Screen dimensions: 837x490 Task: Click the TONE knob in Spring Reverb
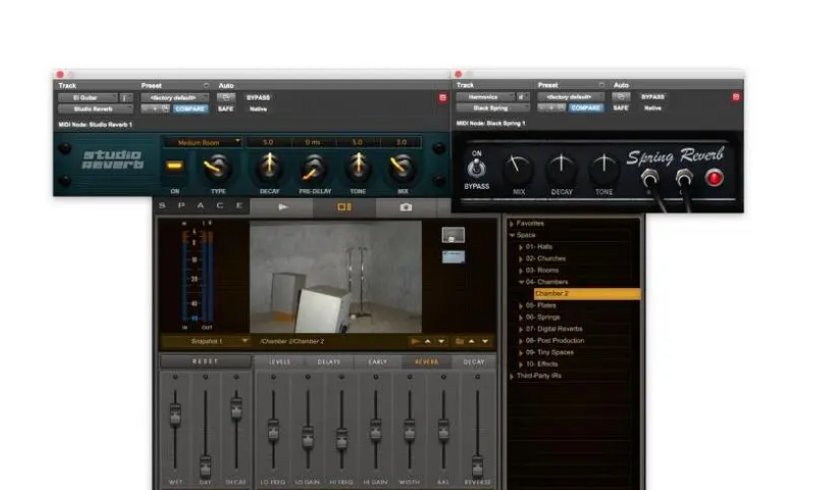604,169
